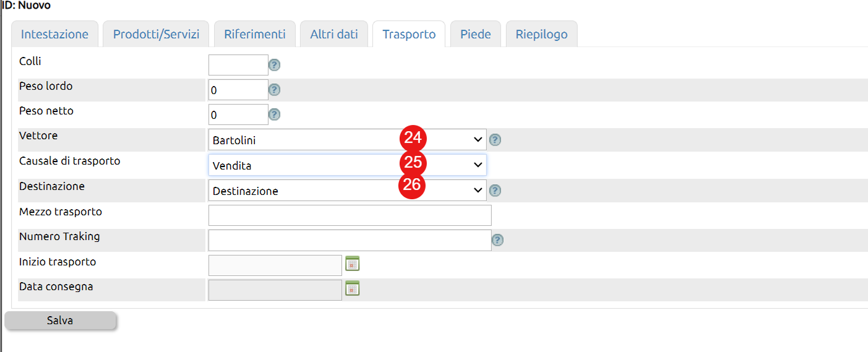Open the Causale di trasporto dropdown

[348, 165]
